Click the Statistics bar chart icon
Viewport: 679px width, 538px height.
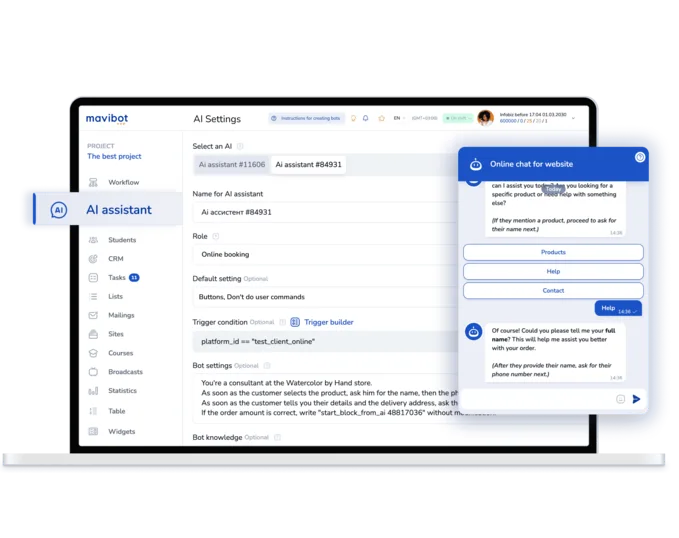(x=93, y=391)
